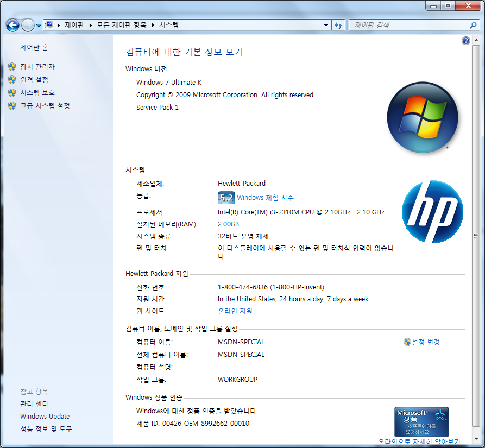Screen dimensions: 485x448
Task: Expand the address bar history dropdown
Action: coord(326,26)
